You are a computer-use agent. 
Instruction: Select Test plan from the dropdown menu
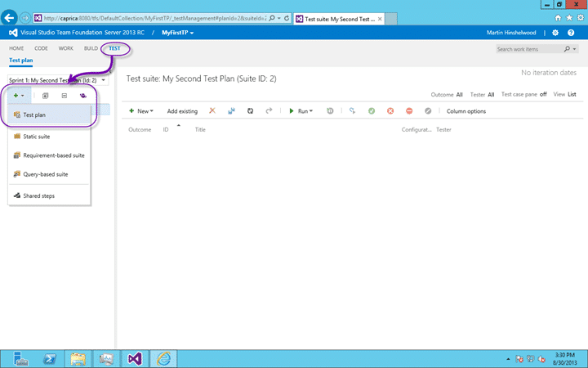[49, 115]
